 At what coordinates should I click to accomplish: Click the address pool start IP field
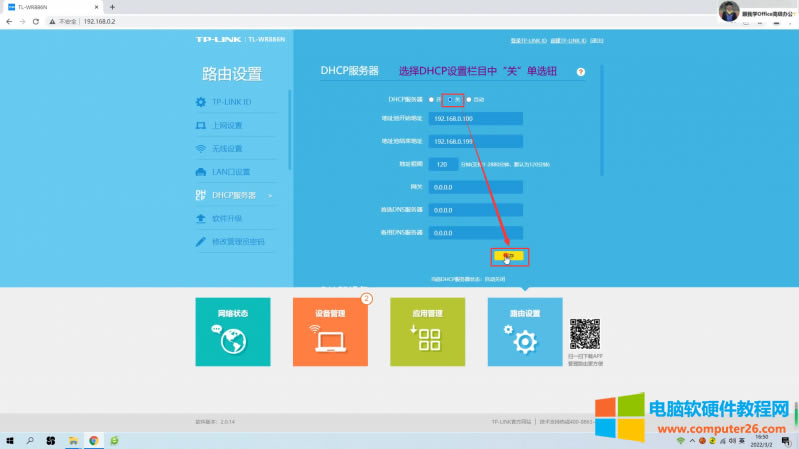pos(475,119)
